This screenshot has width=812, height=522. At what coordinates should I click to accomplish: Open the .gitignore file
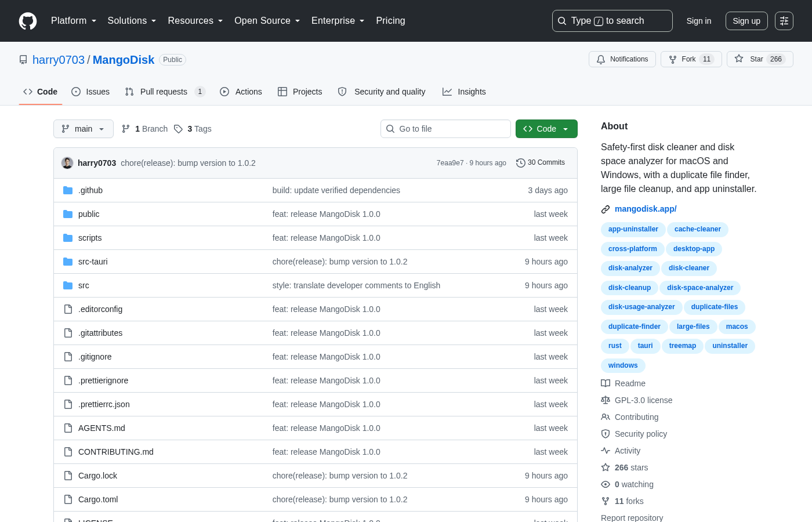coord(95,357)
